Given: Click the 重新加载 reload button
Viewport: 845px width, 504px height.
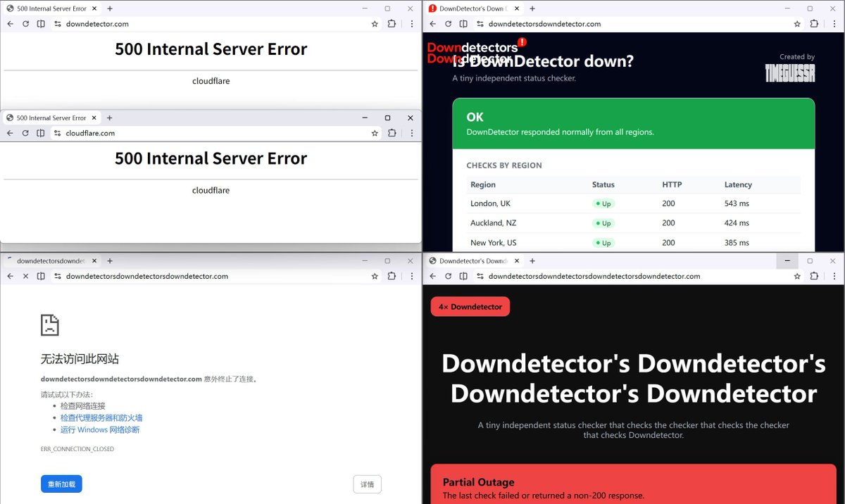Looking at the screenshot, I should (61, 484).
